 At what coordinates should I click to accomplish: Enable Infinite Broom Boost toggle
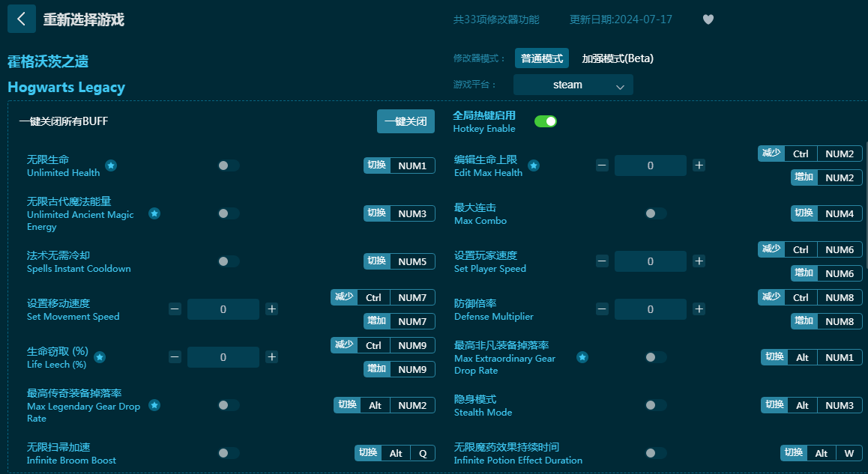pos(228,454)
